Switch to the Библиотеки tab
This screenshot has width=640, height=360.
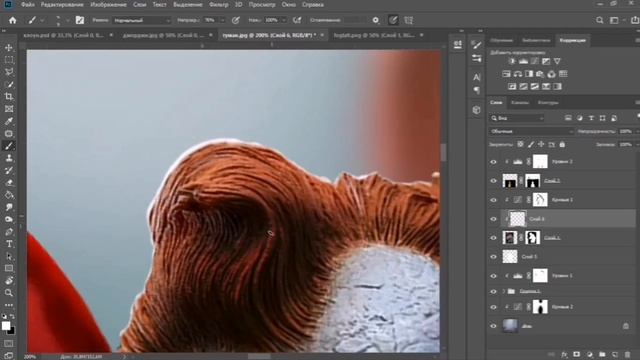coord(536,40)
